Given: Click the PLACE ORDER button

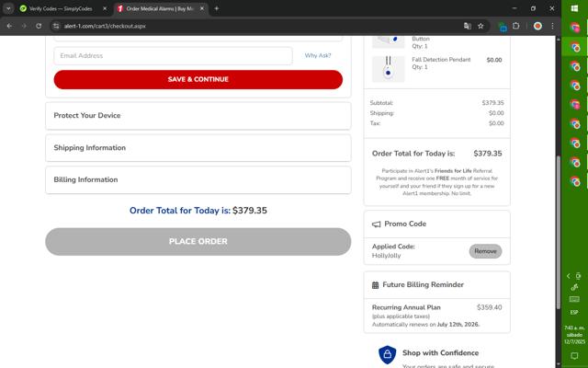Looking at the screenshot, I should (x=198, y=241).
